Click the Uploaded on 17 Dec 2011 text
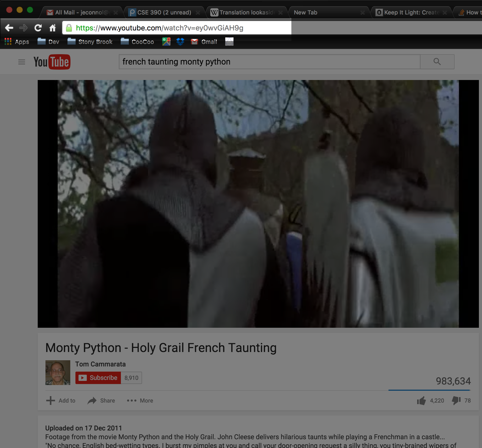Image resolution: width=482 pixels, height=448 pixels. point(83,428)
